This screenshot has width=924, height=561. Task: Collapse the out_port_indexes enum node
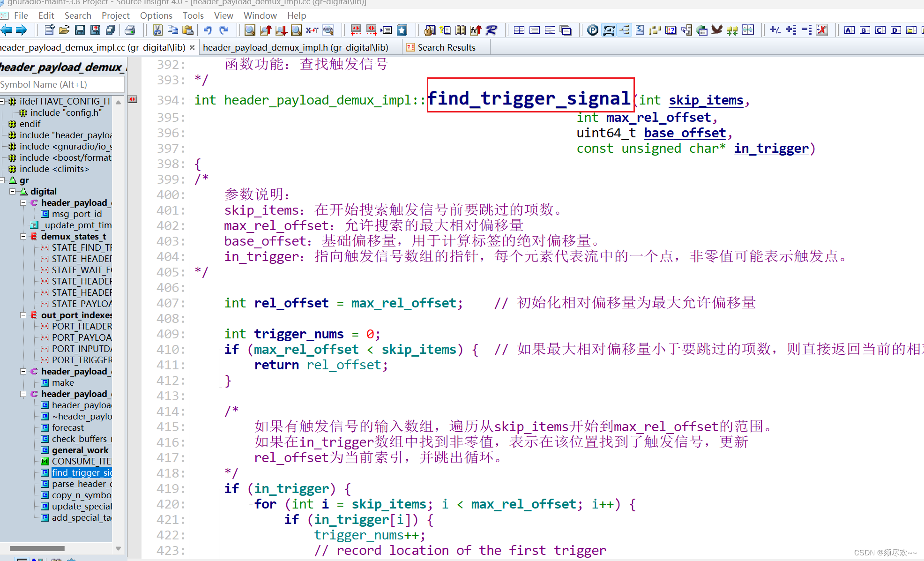[x=23, y=315]
